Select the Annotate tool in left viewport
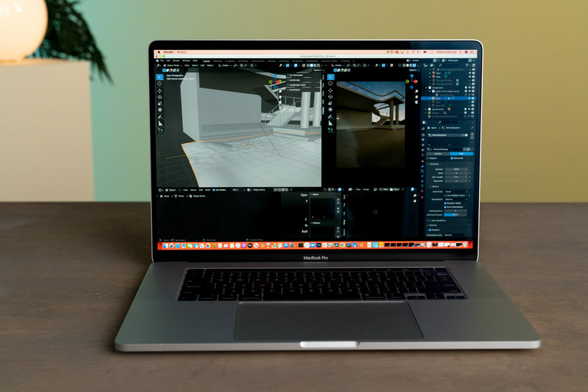 click(160, 117)
